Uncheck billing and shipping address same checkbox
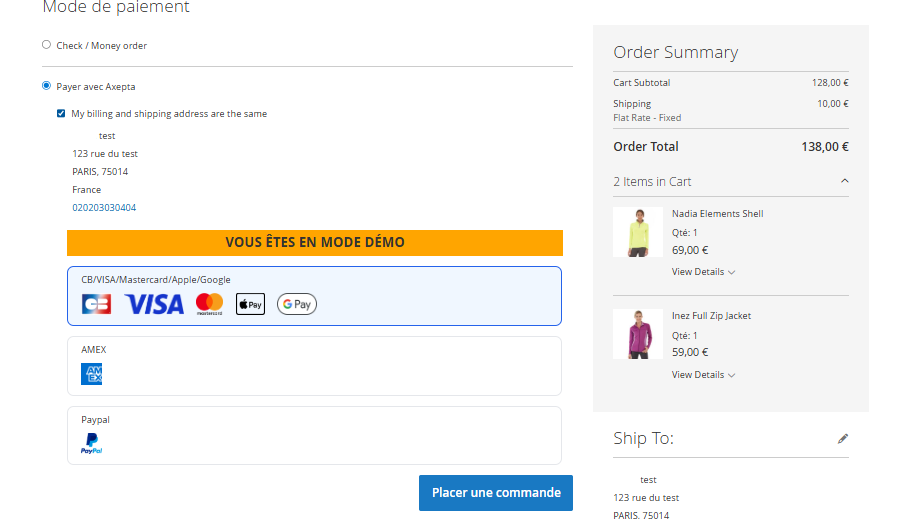The width and height of the screenshot is (916, 520). [x=62, y=114]
